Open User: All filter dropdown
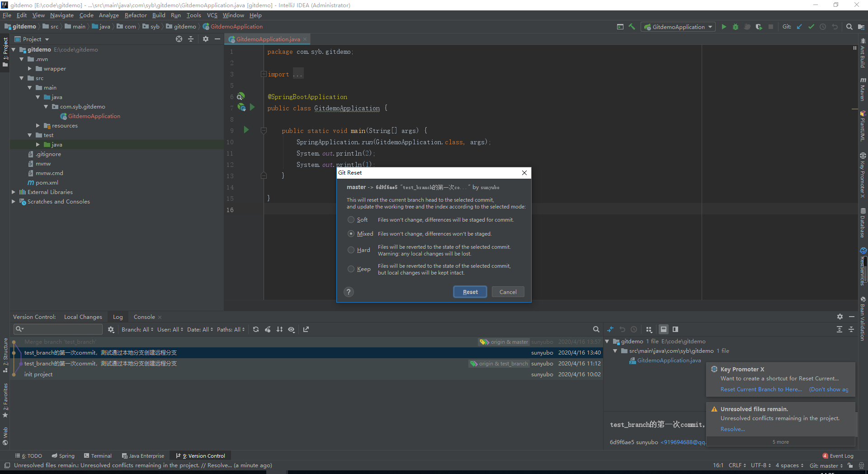 point(170,330)
